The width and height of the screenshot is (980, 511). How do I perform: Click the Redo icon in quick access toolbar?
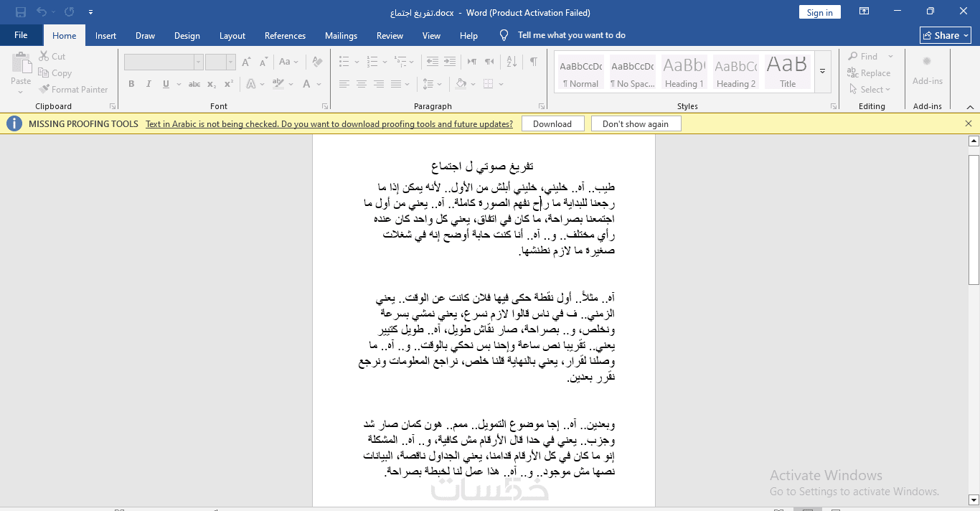(x=69, y=12)
